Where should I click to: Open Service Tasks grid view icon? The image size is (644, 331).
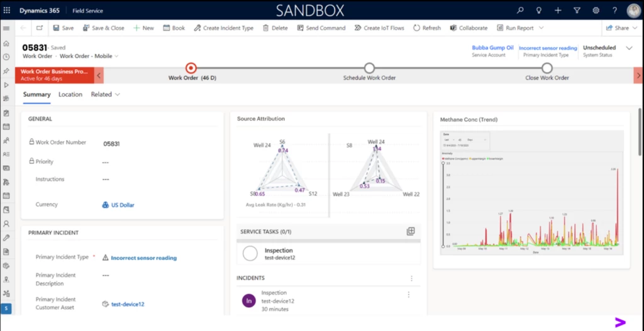[x=410, y=231]
